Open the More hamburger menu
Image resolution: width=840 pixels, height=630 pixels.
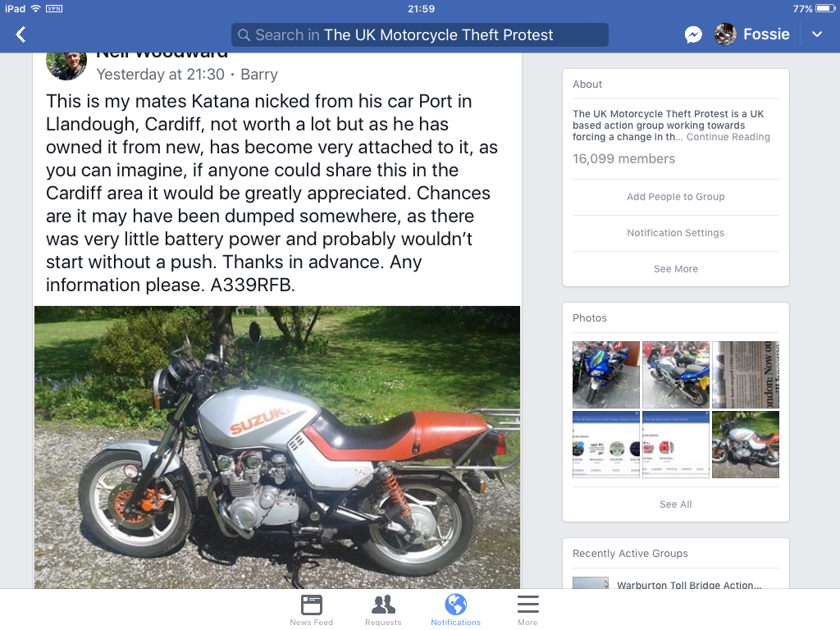click(527, 610)
